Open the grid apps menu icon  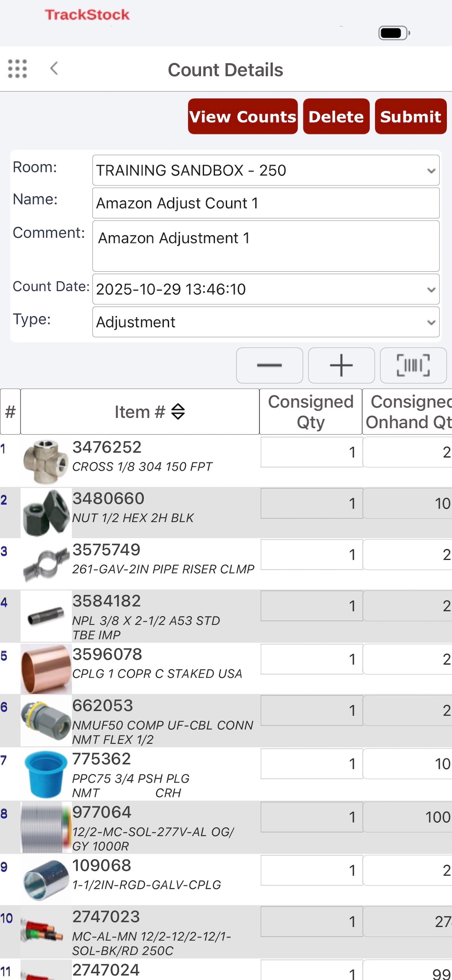(x=18, y=69)
